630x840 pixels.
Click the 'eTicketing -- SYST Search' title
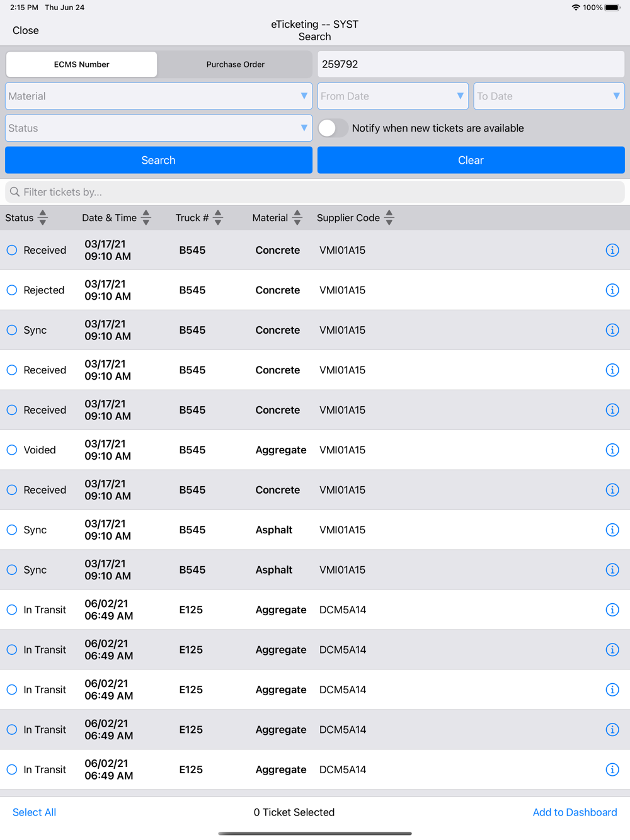coord(315,30)
